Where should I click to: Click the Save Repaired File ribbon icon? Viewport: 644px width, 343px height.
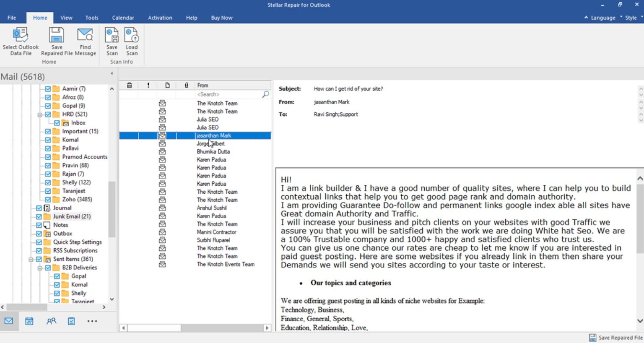pos(56,41)
